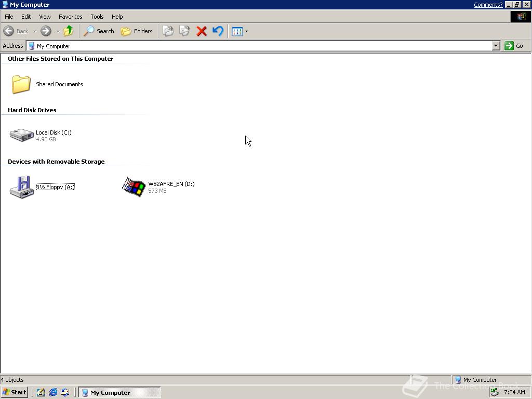Open the Help menu

117,17
